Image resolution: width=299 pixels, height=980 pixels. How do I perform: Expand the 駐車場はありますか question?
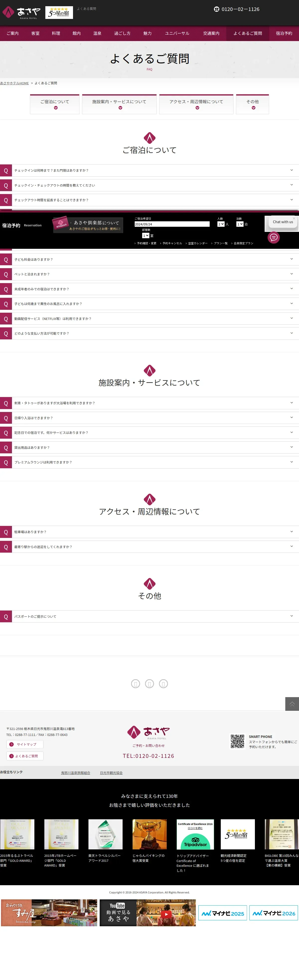pyautogui.click(x=149, y=532)
